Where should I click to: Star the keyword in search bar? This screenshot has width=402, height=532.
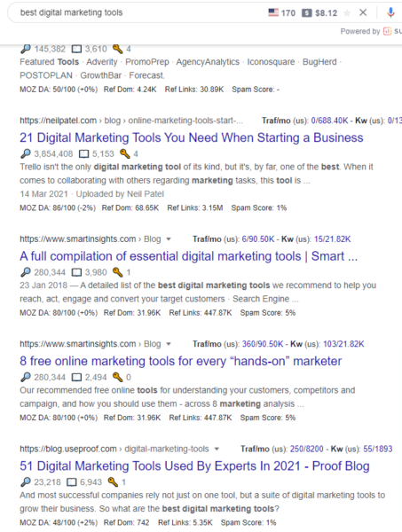[347, 13]
